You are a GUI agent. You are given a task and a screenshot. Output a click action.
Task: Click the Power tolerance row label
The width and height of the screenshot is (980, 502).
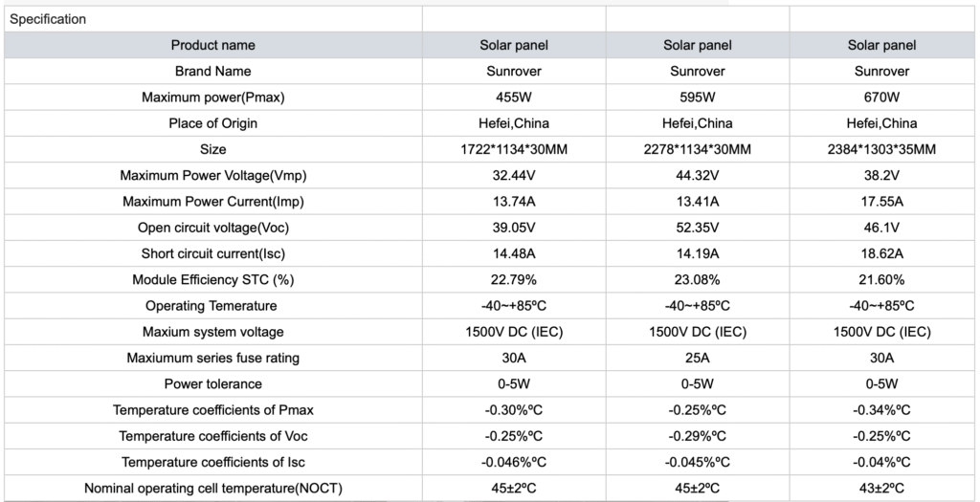(x=213, y=384)
